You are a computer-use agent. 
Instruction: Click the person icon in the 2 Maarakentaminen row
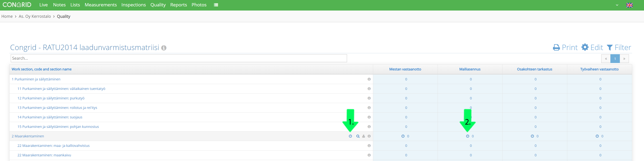[x=363, y=136]
